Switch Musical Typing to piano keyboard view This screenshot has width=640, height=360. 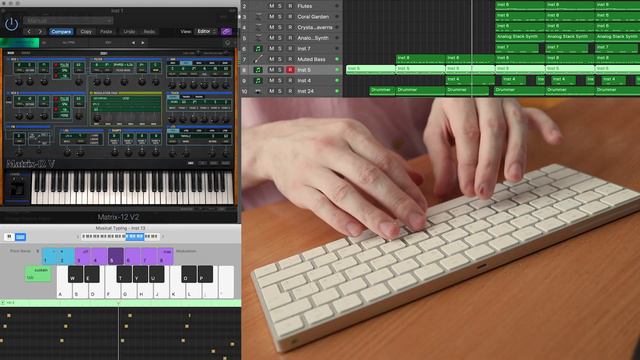tap(9, 237)
